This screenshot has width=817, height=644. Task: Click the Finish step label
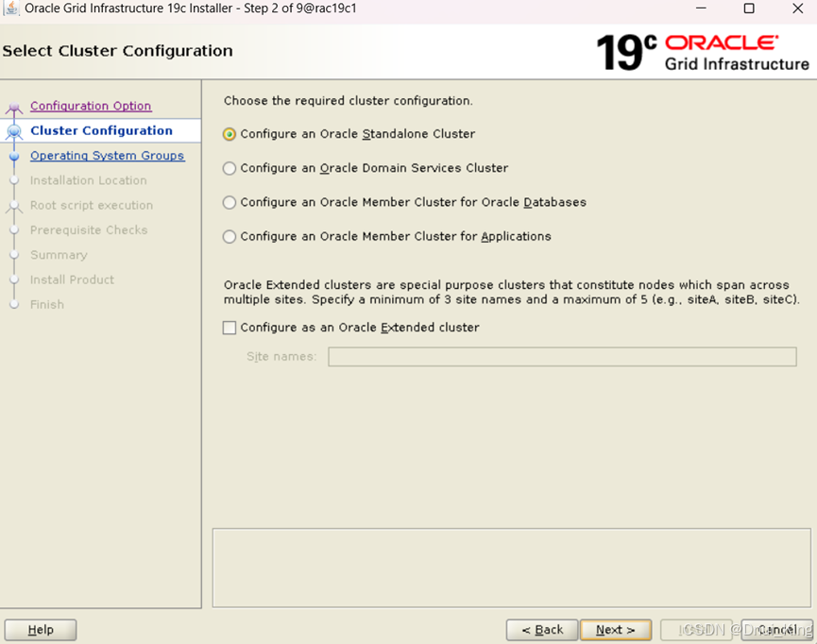[x=47, y=305]
